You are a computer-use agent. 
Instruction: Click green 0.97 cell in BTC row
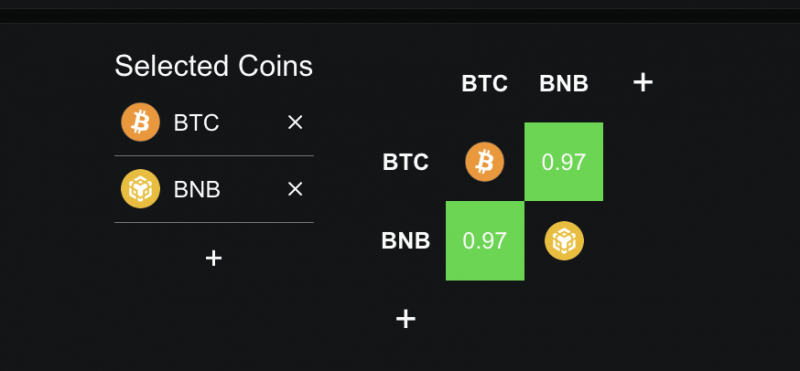click(x=564, y=162)
